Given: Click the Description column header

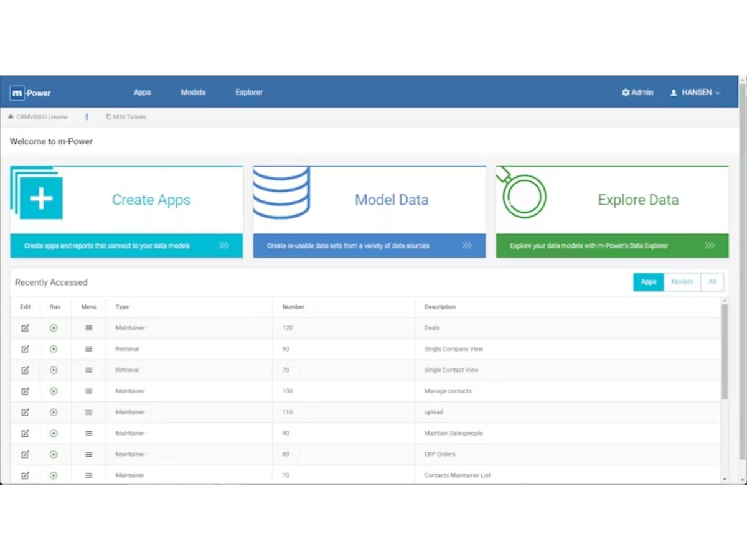Looking at the screenshot, I should 440,307.
